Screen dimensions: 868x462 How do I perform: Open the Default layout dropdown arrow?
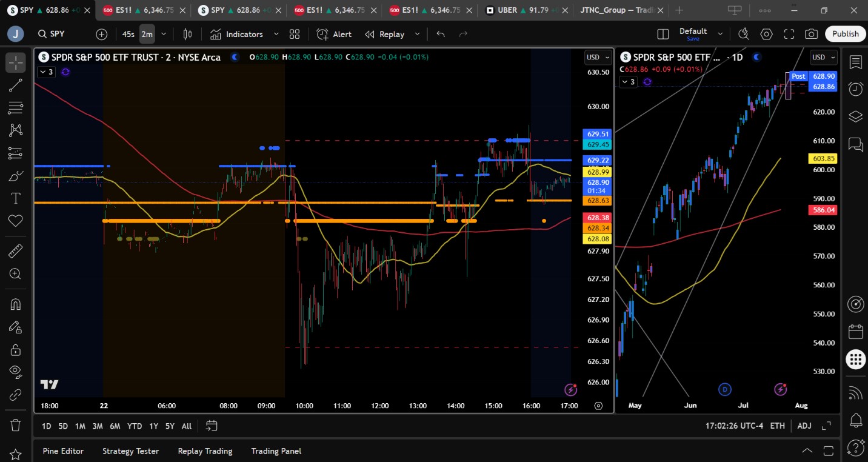(720, 35)
